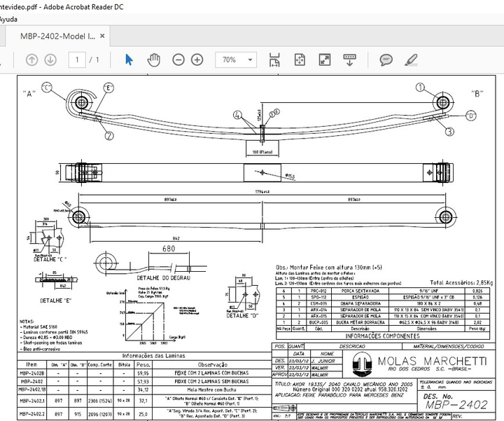Add a sticky note comment

pyautogui.click(x=388, y=60)
